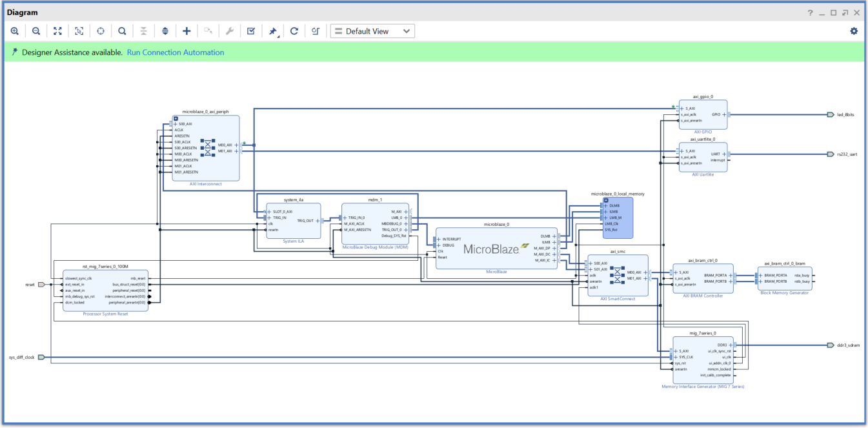Open the Default View dropdown
Viewport: 868px width, 428px height.
coord(372,31)
